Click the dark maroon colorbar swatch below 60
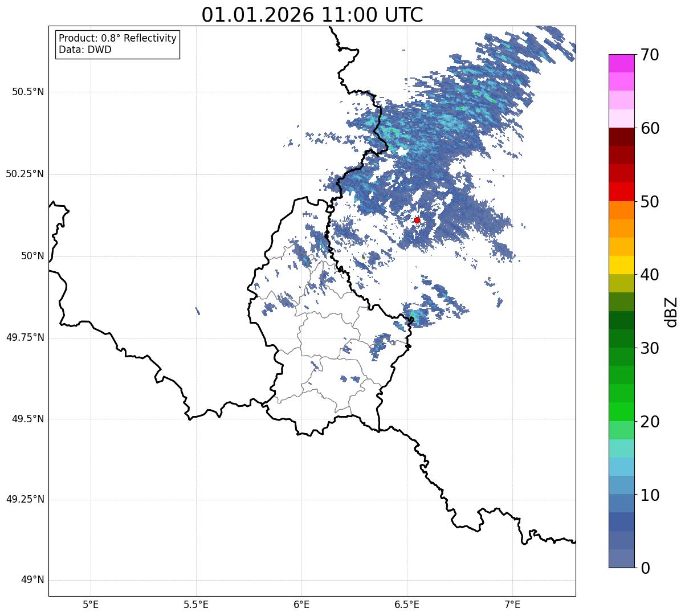 (x=622, y=137)
